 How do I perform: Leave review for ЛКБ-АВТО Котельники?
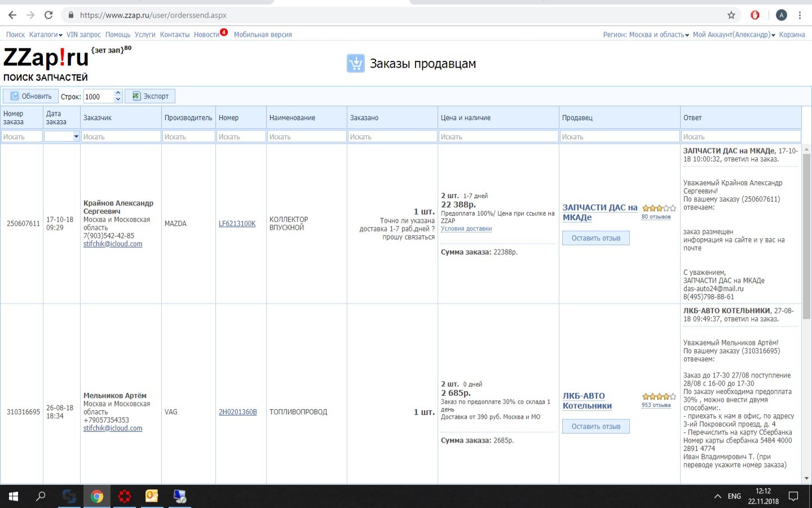click(595, 427)
